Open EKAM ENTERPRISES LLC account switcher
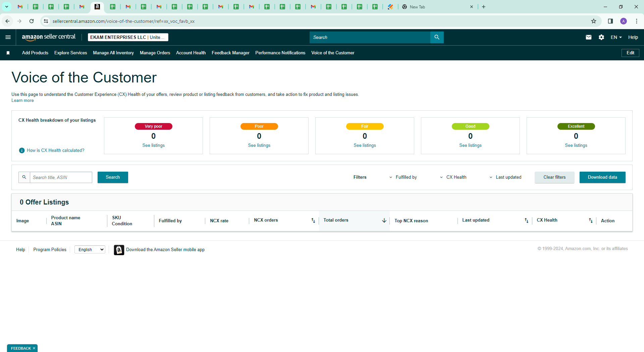This screenshot has height=352, width=644. click(x=128, y=37)
